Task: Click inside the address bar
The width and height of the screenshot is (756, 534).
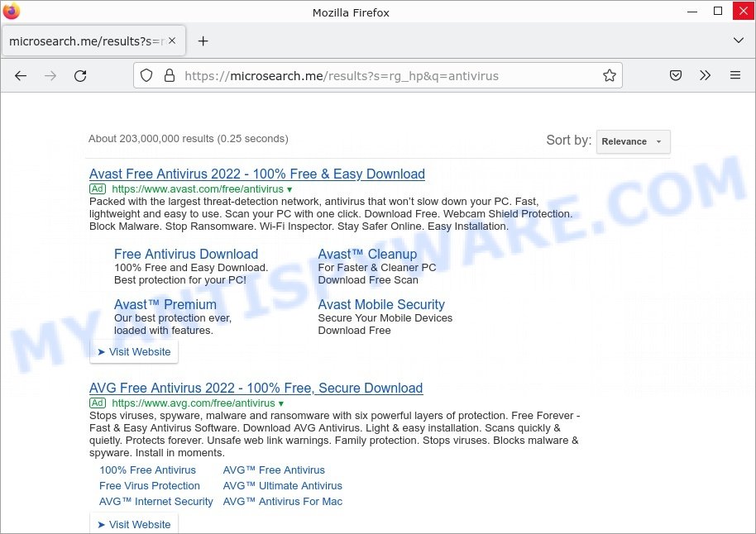Action: tap(372, 75)
